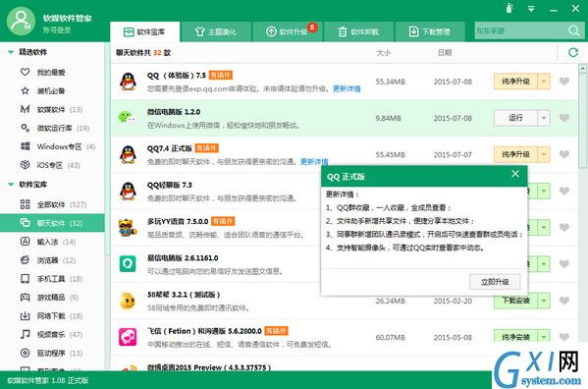Click 纯净升级 for QQ7.4 正式版

tap(516, 154)
